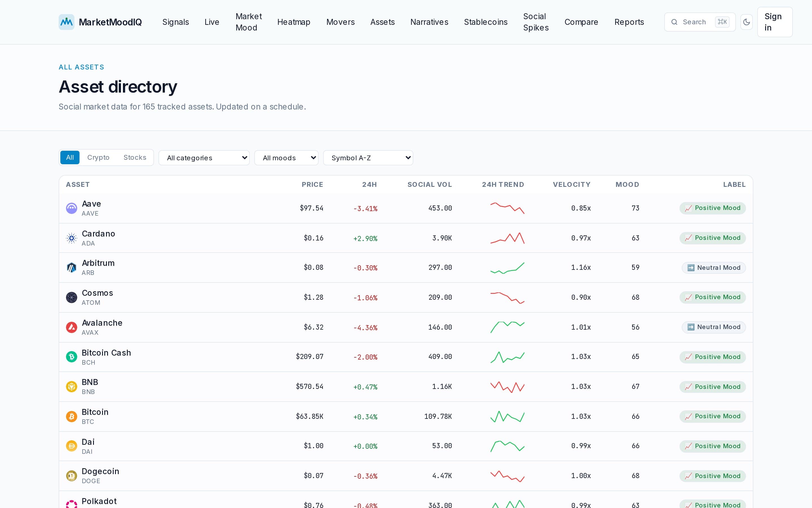Click the Avalanche 24h trend sparkline
Viewport: 812px width, 508px height.
(507, 327)
